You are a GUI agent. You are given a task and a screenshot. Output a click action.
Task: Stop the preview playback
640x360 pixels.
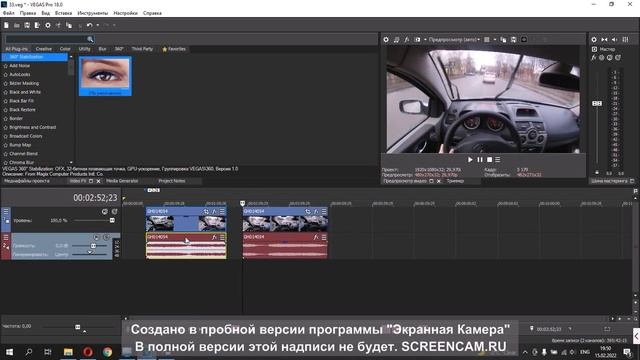(489, 160)
